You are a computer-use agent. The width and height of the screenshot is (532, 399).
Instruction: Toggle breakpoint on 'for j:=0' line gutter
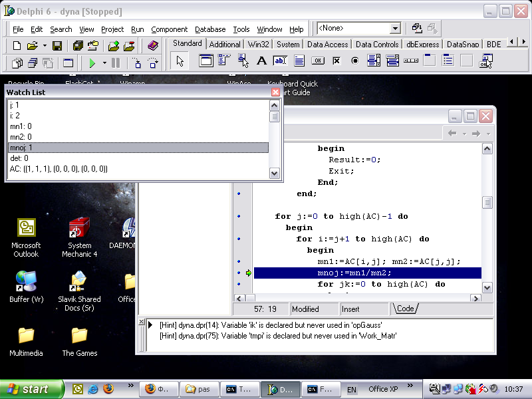(x=239, y=217)
